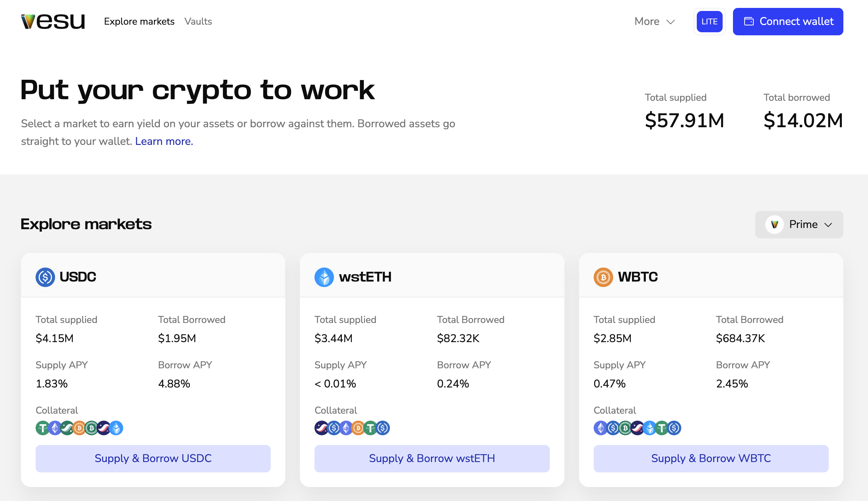Expand the More dropdown menu
868x501 pixels.
pyautogui.click(x=654, y=21)
